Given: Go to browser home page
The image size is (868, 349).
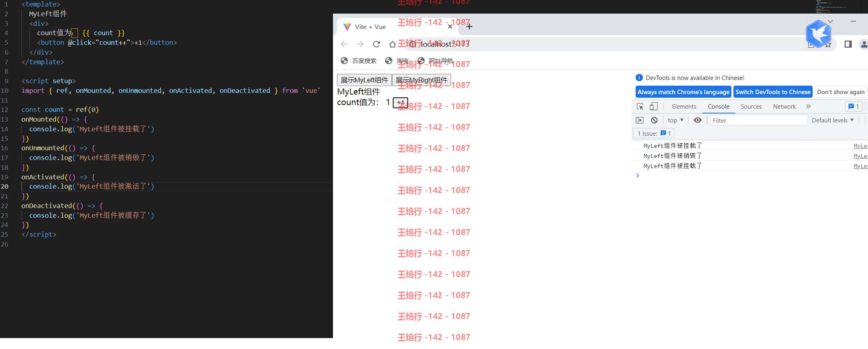Looking at the screenshot, I should tap(392, 44).
